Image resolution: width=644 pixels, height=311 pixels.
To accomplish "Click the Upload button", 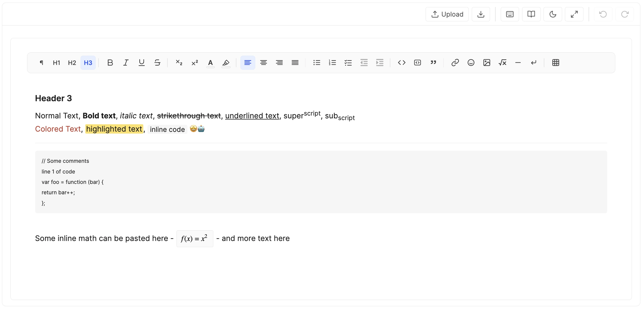I will point(447,14).
